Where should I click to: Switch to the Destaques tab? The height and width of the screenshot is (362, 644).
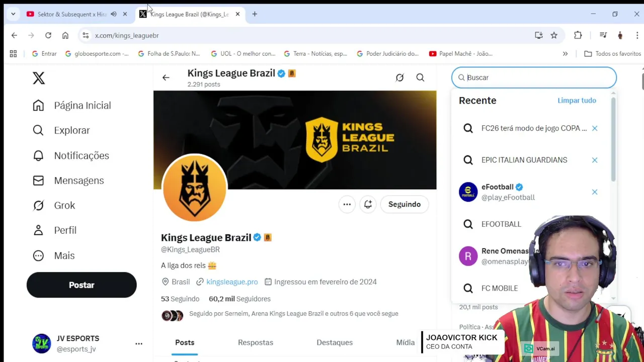(335, 342)
